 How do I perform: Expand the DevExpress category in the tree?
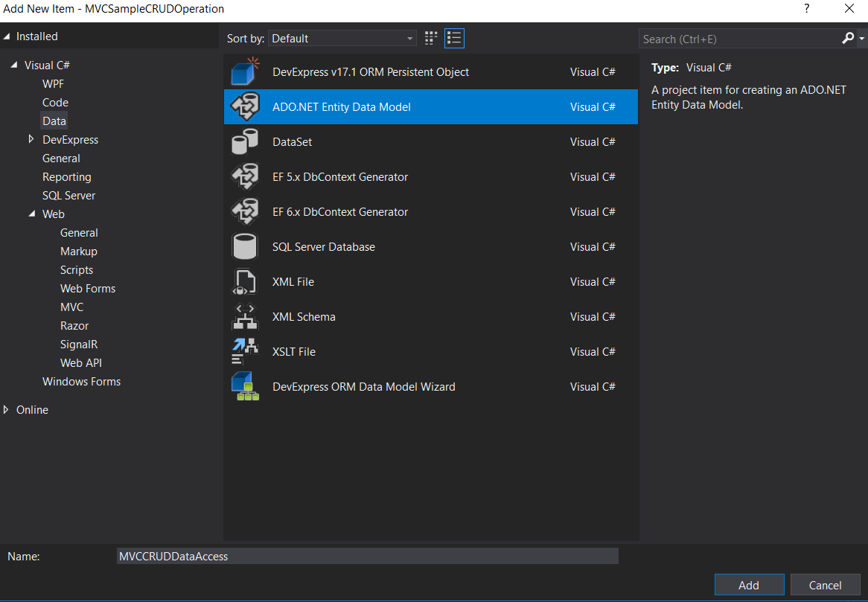[31, 139]
